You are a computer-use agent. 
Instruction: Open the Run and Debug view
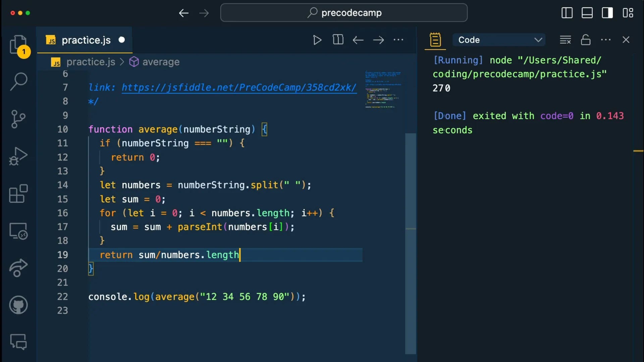(18, 156)
